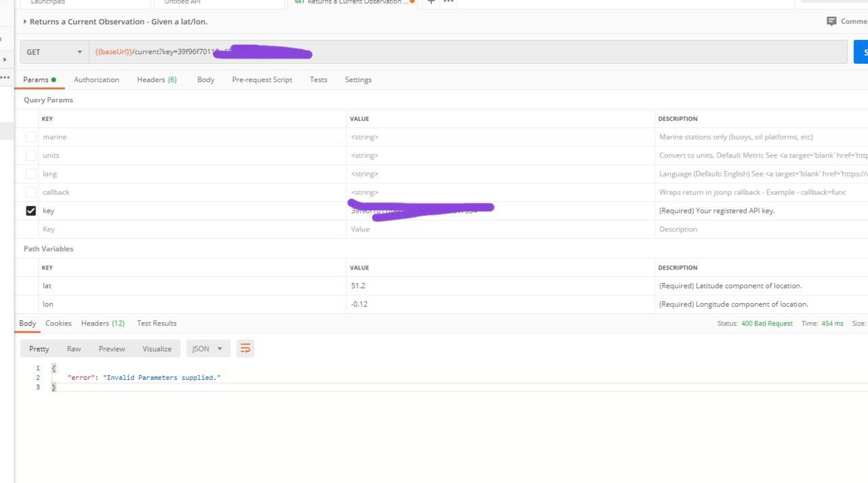Image resolution: width=868 pixels, height=483 pixels.
Task: Click the request URL field
Action: click(468, 52)
